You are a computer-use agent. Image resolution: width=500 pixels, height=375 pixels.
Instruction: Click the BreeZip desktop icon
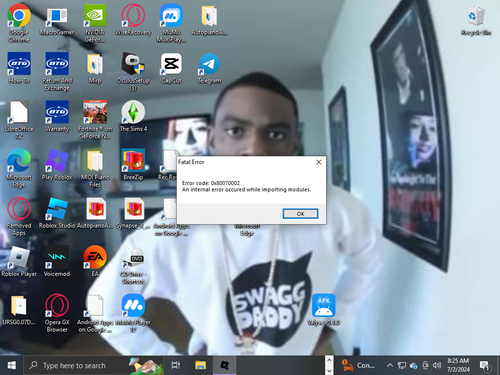tap(133, 164)
